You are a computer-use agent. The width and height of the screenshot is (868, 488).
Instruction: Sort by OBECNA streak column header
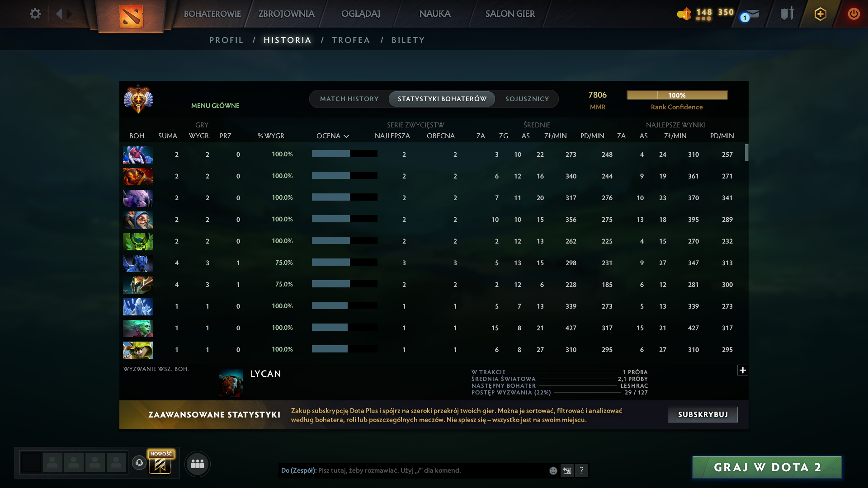pos(440,136)
